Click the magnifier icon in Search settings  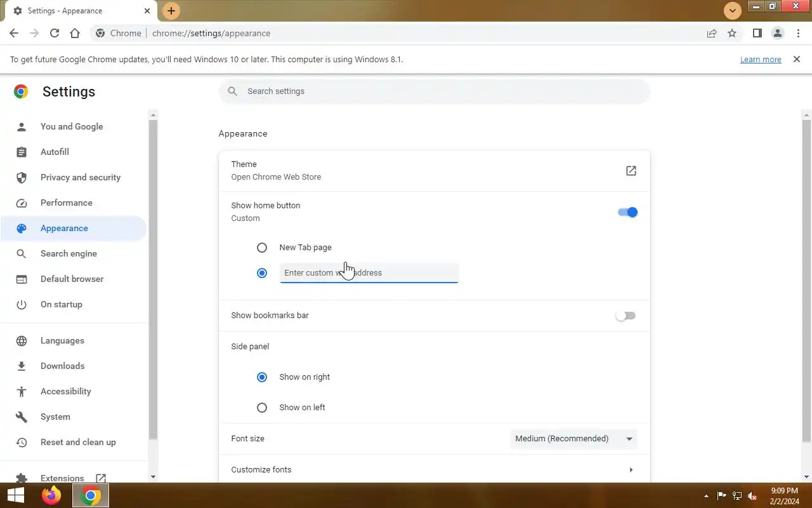point(233,91)
